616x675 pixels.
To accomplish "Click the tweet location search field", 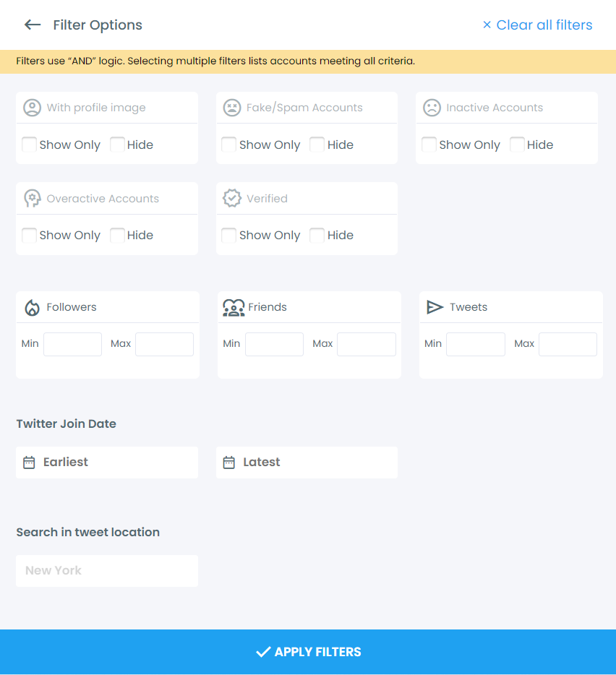I will point(106,570).
